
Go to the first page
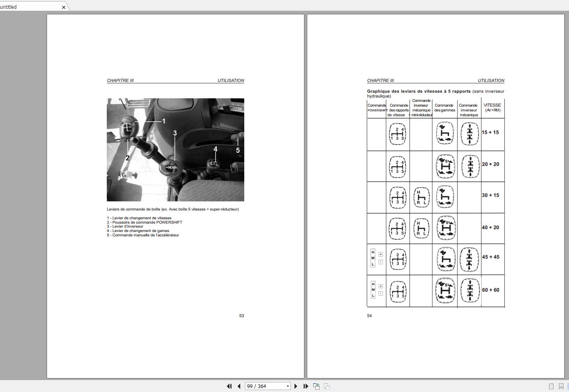229,386
